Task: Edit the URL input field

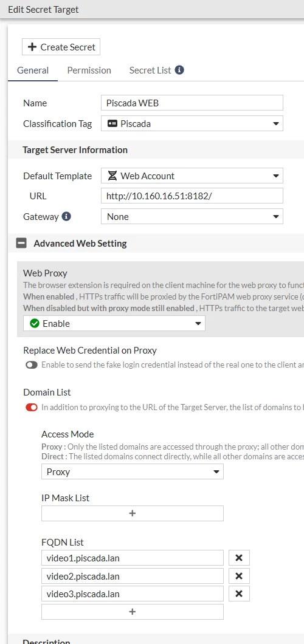Action: [192, 196]
